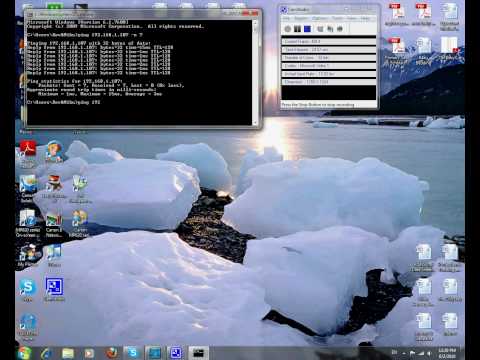Select the Skype desktop shortcut
Screen dimensions: 480x360
pyautogui.click(x=28, y=290)
